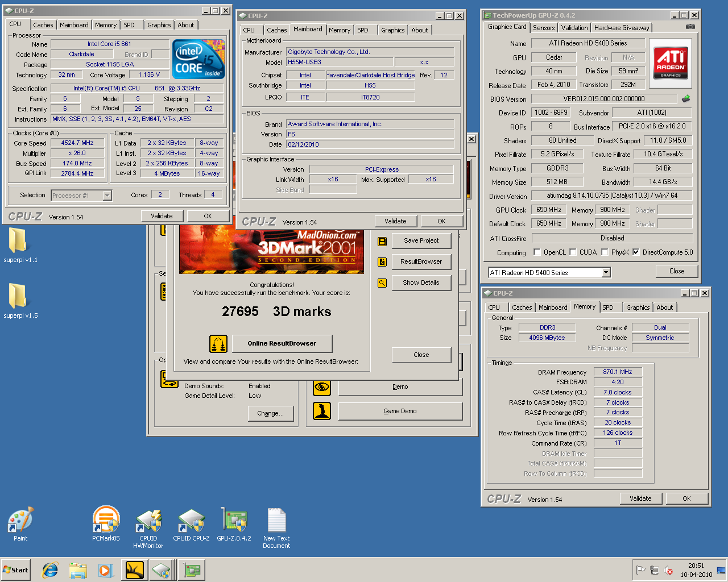Viewport: 728px width, 582px height.
Task: Click Validate in the CPU tab window
Action: [x=162, y=216]
